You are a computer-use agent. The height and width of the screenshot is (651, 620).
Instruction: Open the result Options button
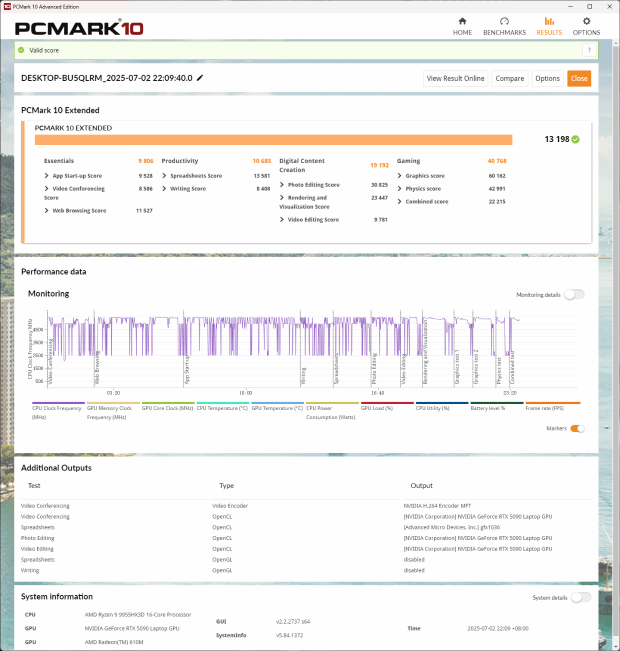click(547, 78)
